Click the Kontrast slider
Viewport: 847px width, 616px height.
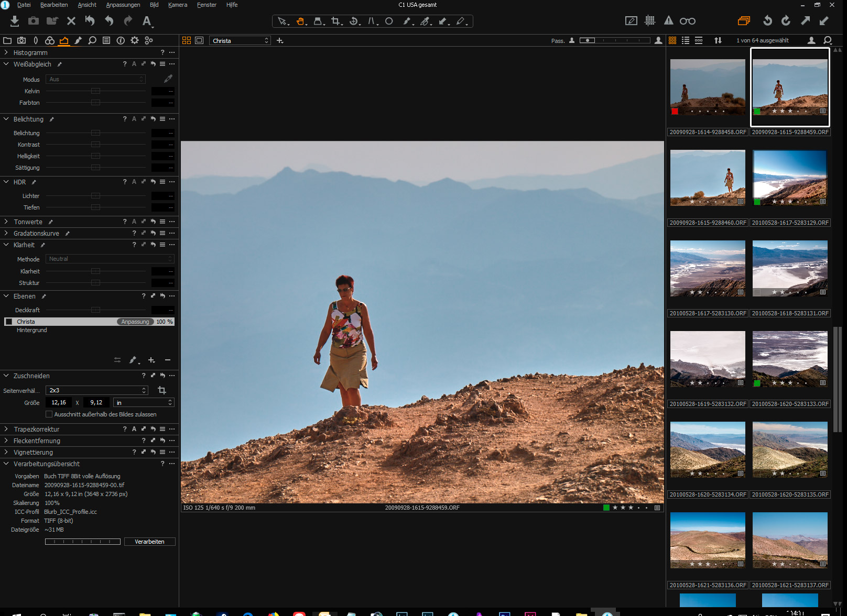(95, 145)
